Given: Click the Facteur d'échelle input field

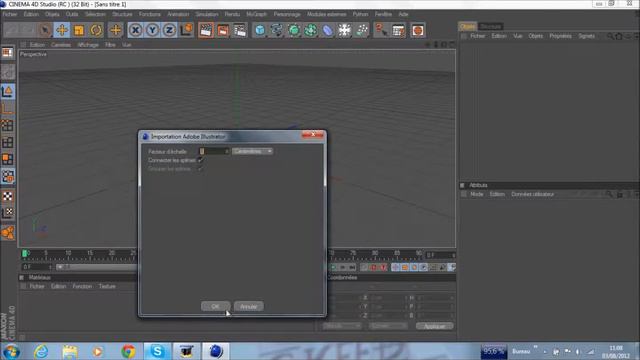Looking at the screenshot, I should pyautogui.click(x=213, y=151).
